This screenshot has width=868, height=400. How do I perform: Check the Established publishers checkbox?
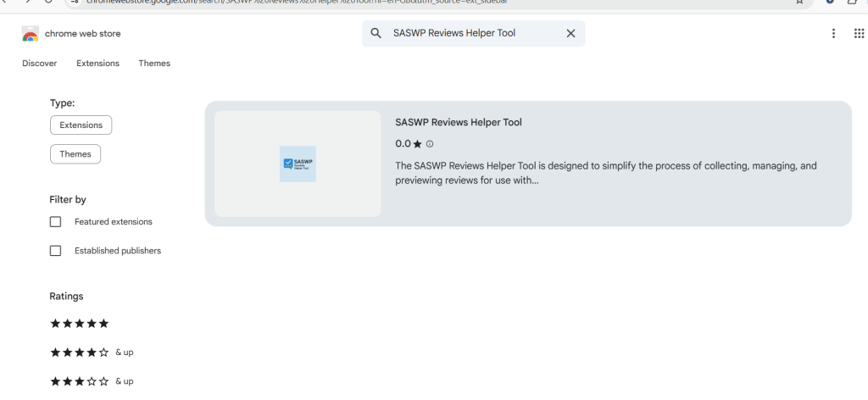click(x=55, y=251)
